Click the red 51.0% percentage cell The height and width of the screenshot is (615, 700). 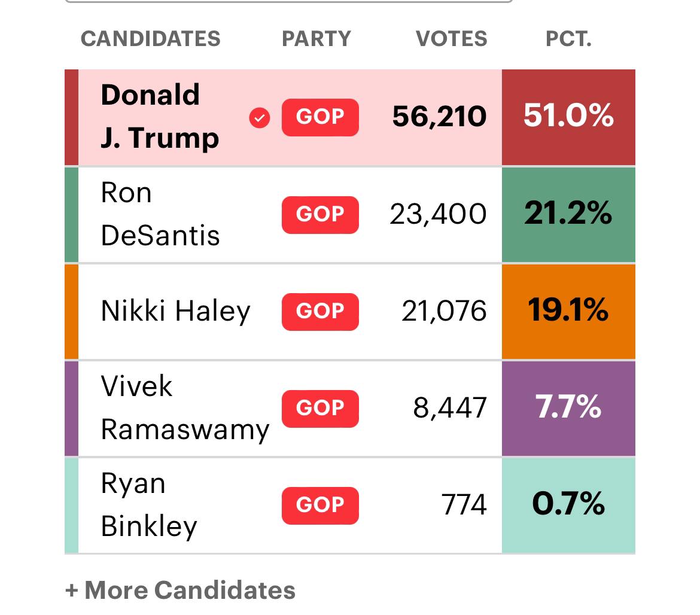coord(568,117)
